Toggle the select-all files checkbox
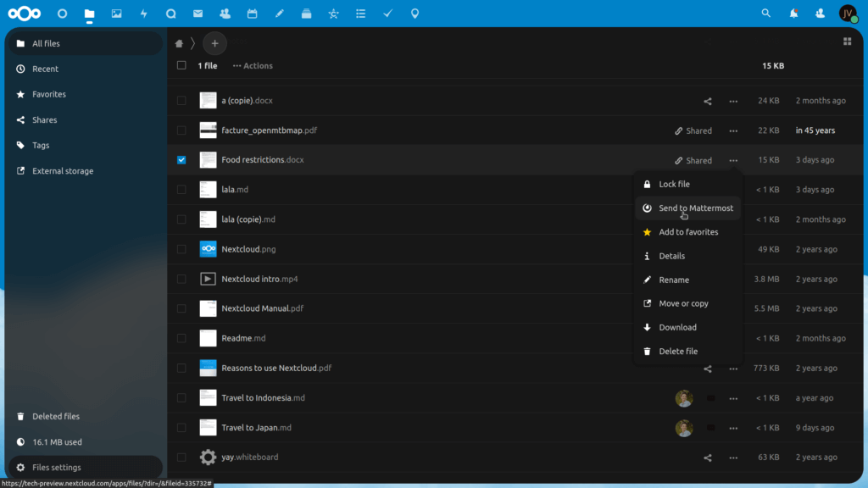Viewport: 868px width, 488px height. click(x=181, y=65)
